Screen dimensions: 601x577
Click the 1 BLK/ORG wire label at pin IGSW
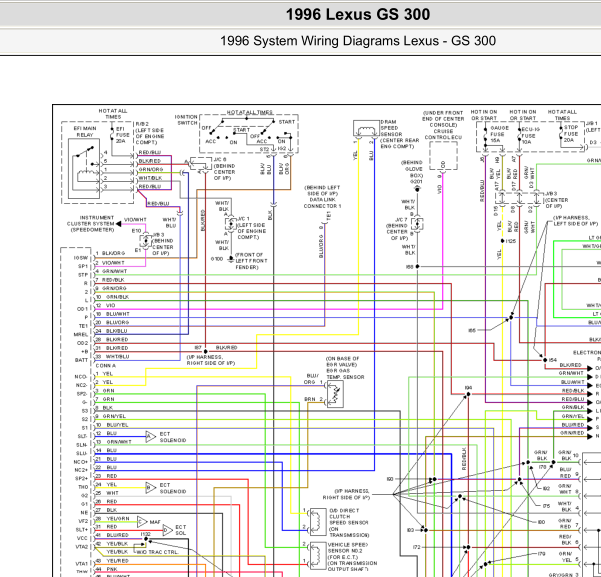point(110,253)
